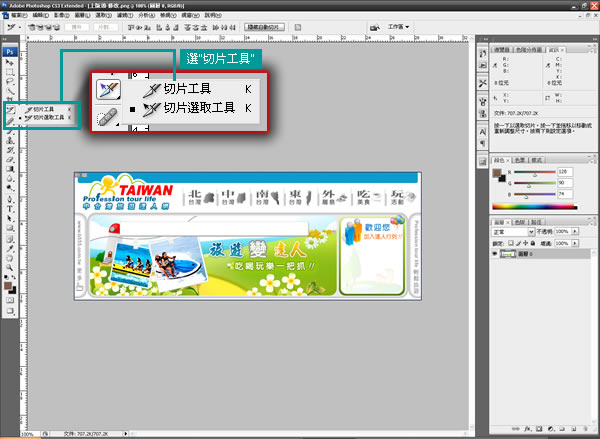The image size is (600, 439).
Task: Toggle visibility of layer 圖層 0
Action: (495, 254)
